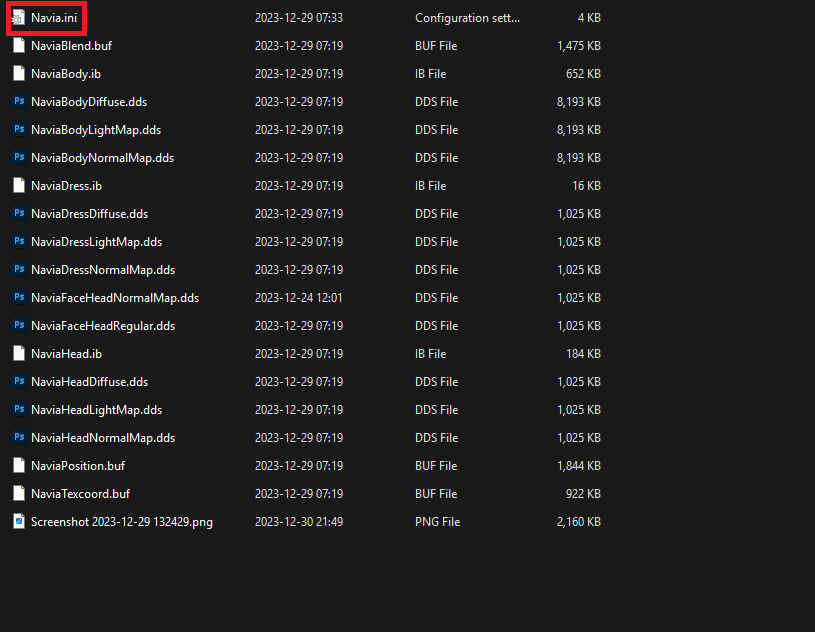The width and height of the screenshot is (815, 632).
Task: Click the size value 922 KB
Action: [x=583, y=494]
